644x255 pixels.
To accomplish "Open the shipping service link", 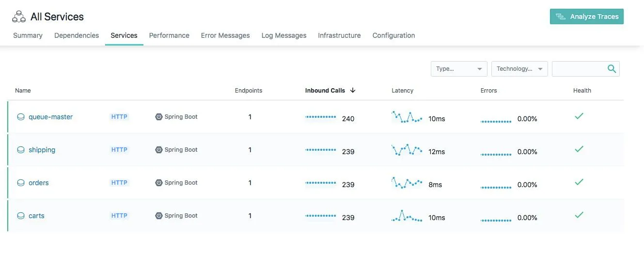I will [x=42, y=150].
